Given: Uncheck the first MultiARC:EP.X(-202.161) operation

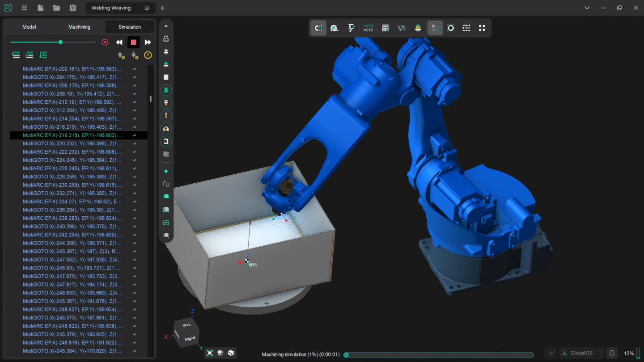Looking at the screenshot, I should pyautogui.click(x=134, y=68).
